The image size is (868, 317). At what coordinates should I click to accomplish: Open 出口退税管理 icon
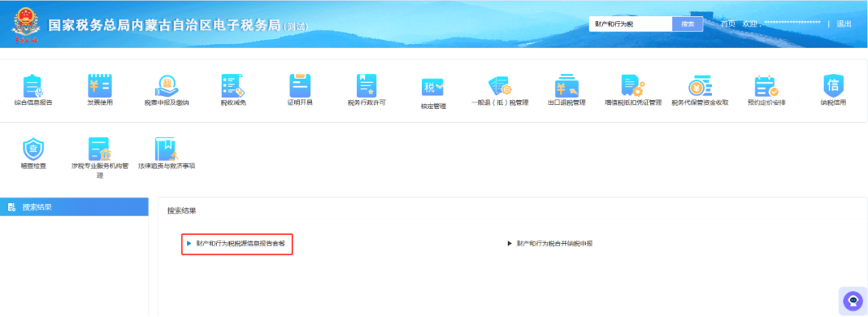[567, 87]
